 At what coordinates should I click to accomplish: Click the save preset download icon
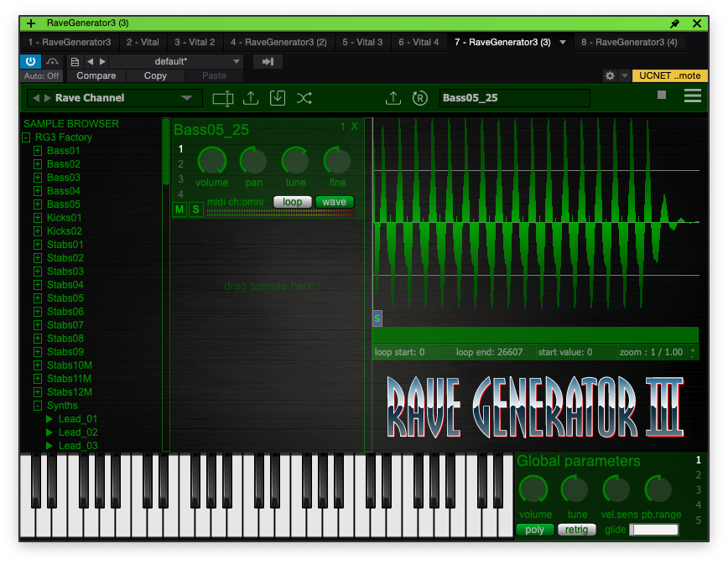(x=278, y=98)
